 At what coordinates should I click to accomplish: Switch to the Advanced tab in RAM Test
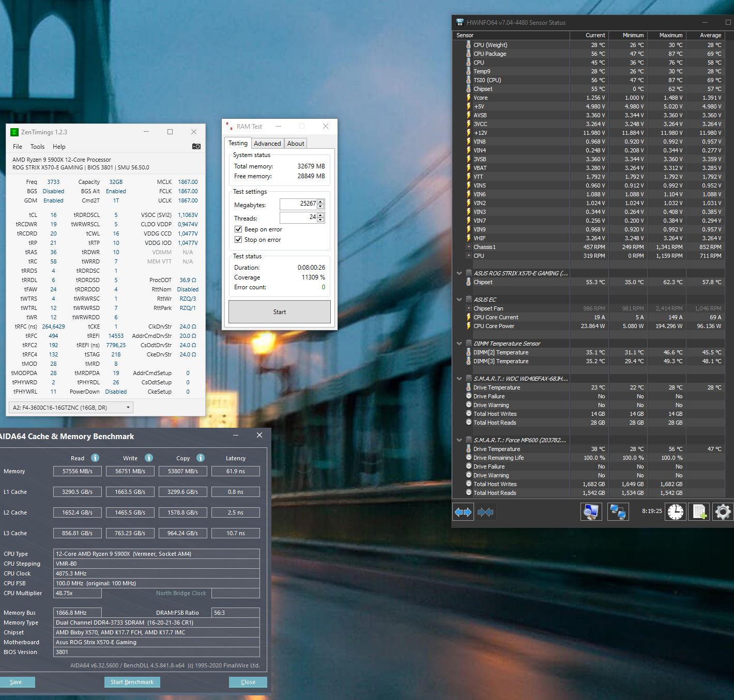267,144
